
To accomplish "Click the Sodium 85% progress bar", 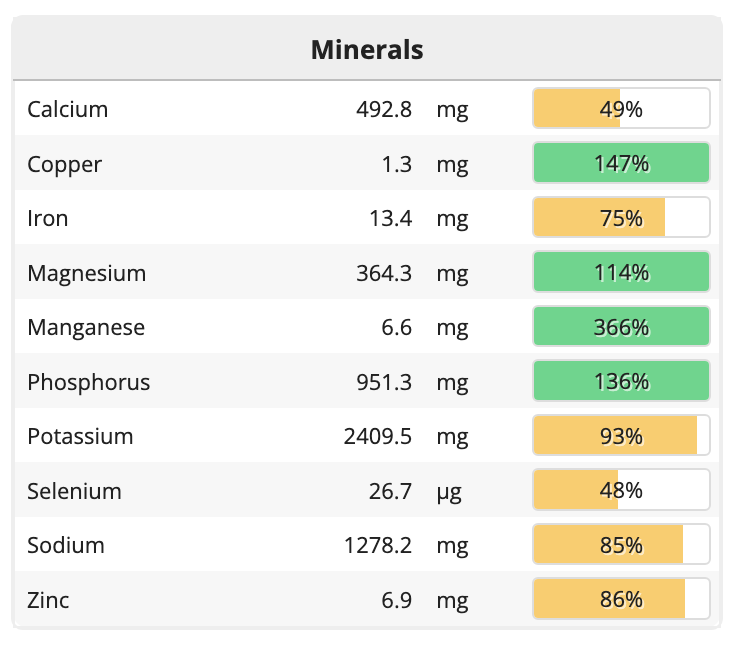I will pyautogui.click(x=621, y=545).
